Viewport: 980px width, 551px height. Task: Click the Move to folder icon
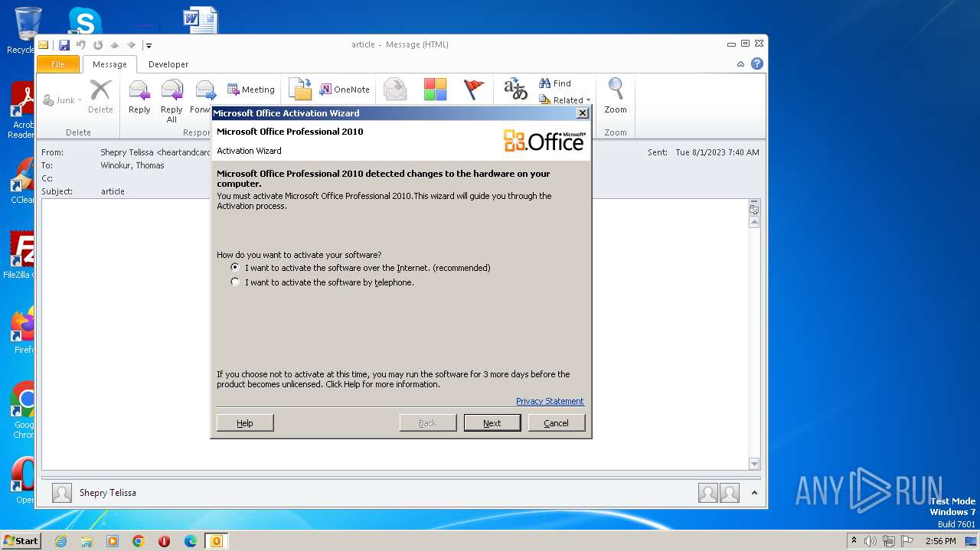tap(300, 90)
